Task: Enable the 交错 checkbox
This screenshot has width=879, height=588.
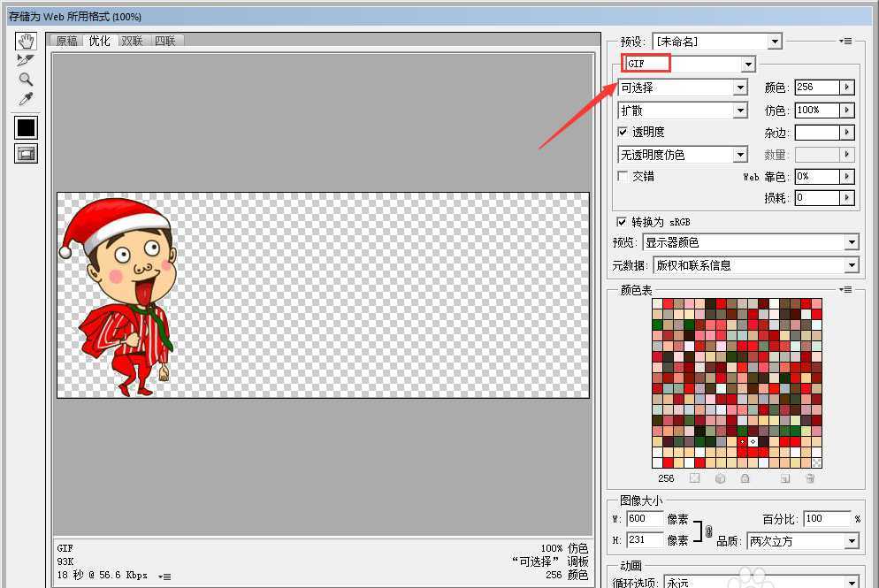Action: click(x=623, y=176)
